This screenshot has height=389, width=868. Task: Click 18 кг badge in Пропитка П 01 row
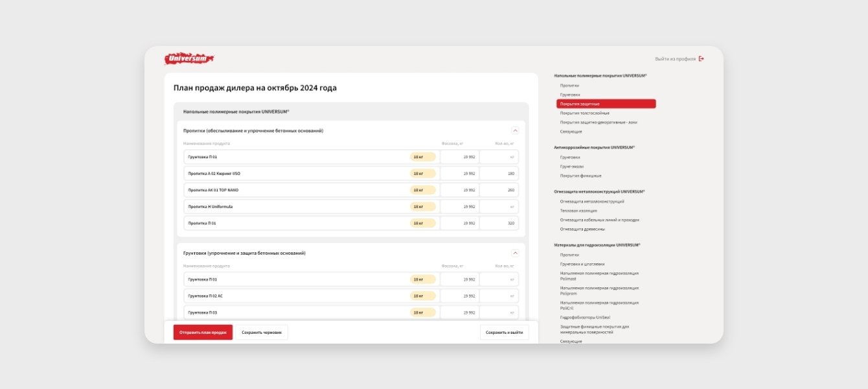(x=422, y=223)
